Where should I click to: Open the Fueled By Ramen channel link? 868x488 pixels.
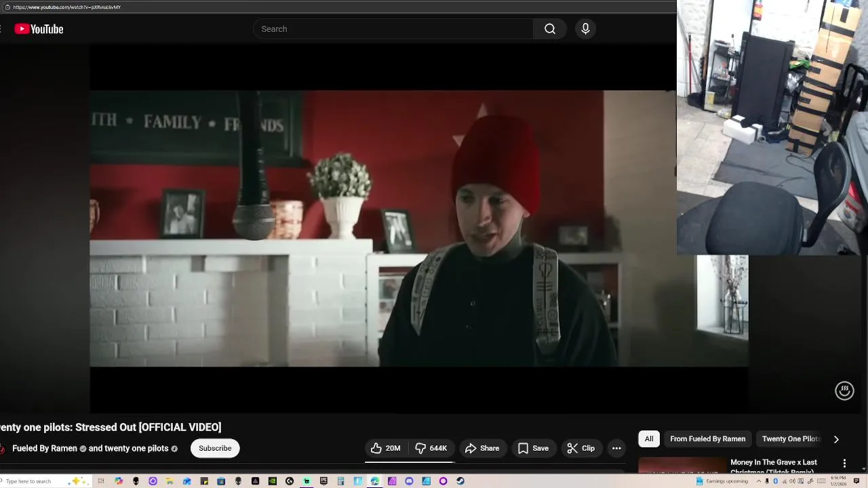click(45, 448)
